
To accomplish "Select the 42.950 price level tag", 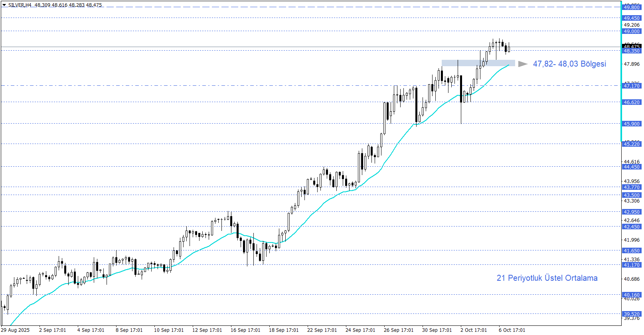I will pyautogui.click(x=632, y=212).
